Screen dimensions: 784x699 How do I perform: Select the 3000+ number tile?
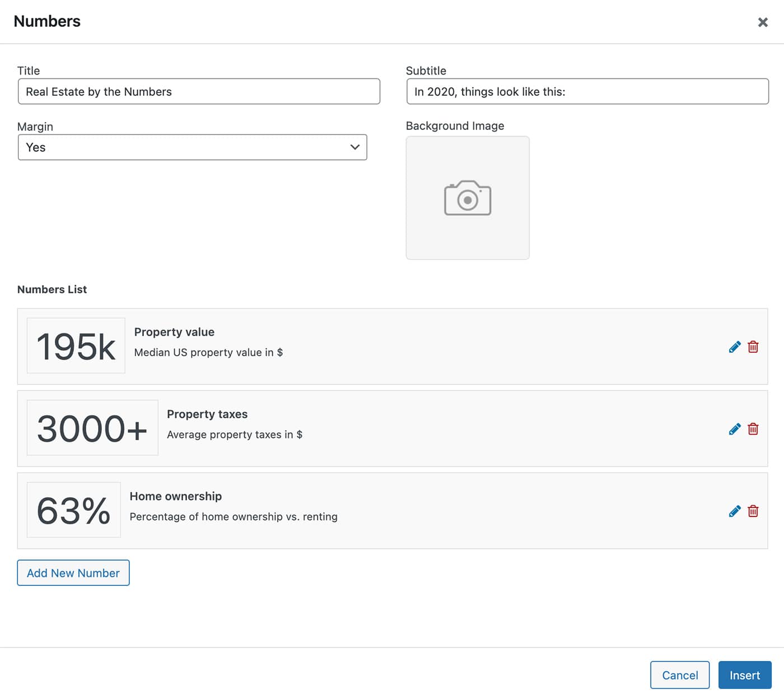(x=92, y=428)
